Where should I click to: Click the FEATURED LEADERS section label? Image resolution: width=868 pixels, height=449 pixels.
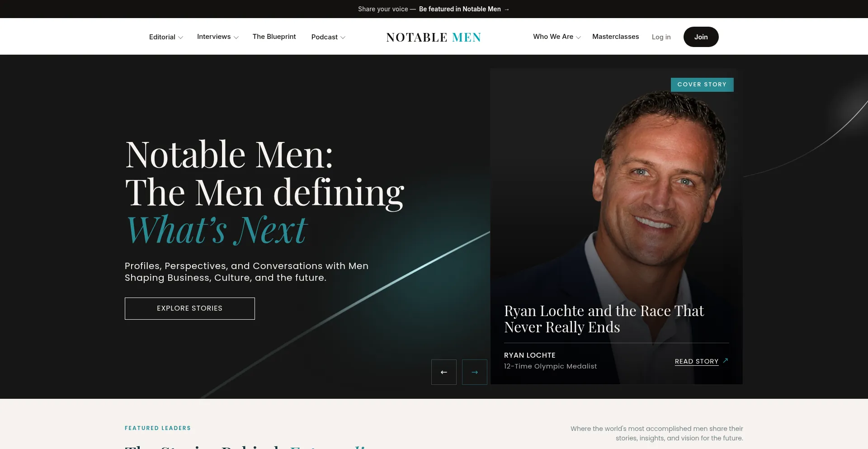click(x=158, y=428)
